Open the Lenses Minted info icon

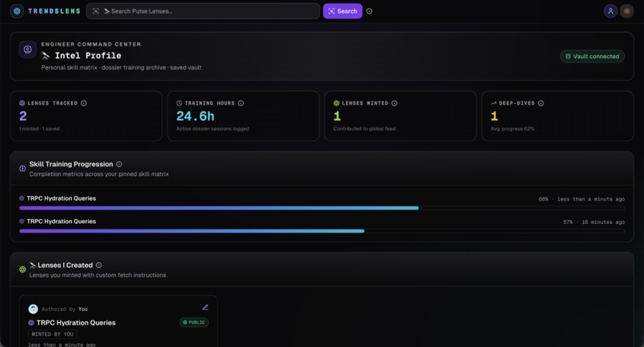(x=394, y=103)
